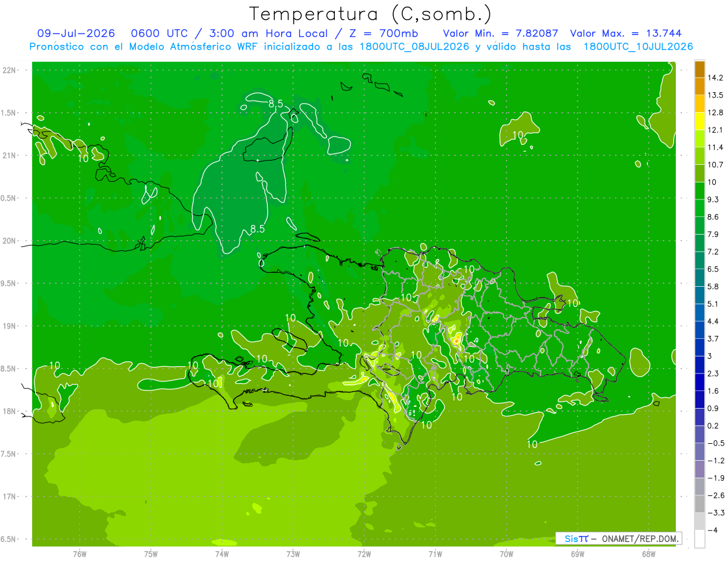Screen dimensions: 728x562
Task: Click the '9.3' color scale value
Action: coord(713,199)
